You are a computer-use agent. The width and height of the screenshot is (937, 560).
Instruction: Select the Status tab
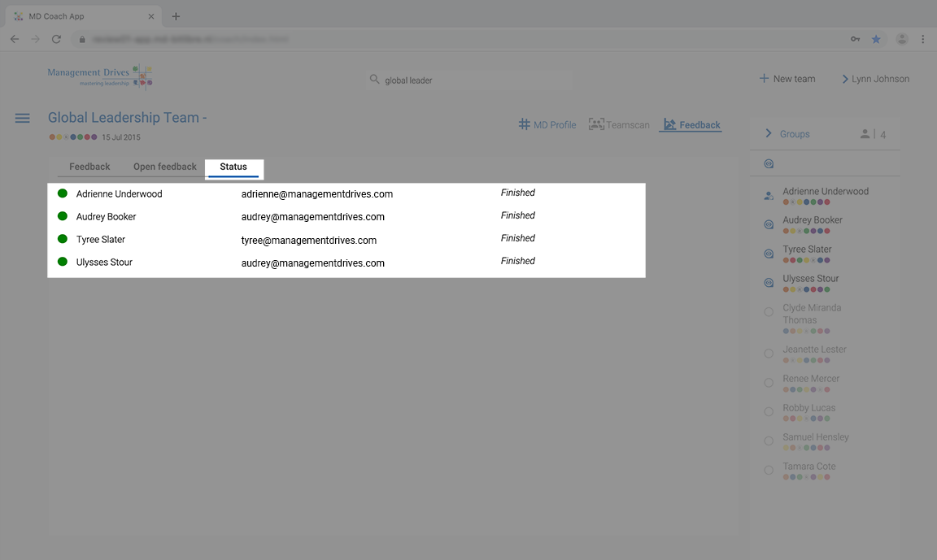tap(233, 167)
